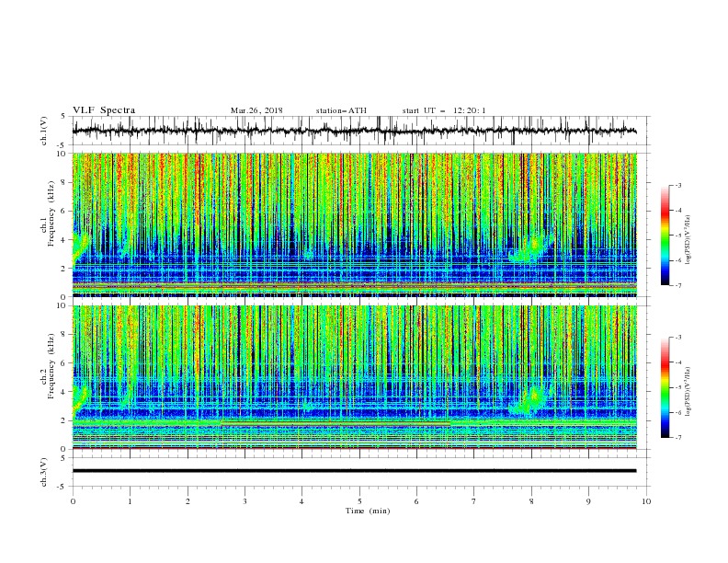Select the date text "Mar.26, 2018"
The height and width of the screenshot is (563, 728).
pos(256,110)
